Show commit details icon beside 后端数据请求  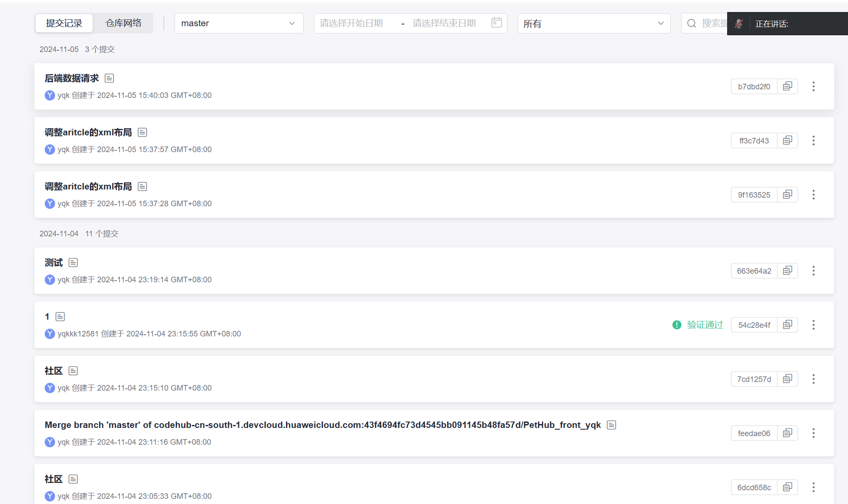pos(109,78)
